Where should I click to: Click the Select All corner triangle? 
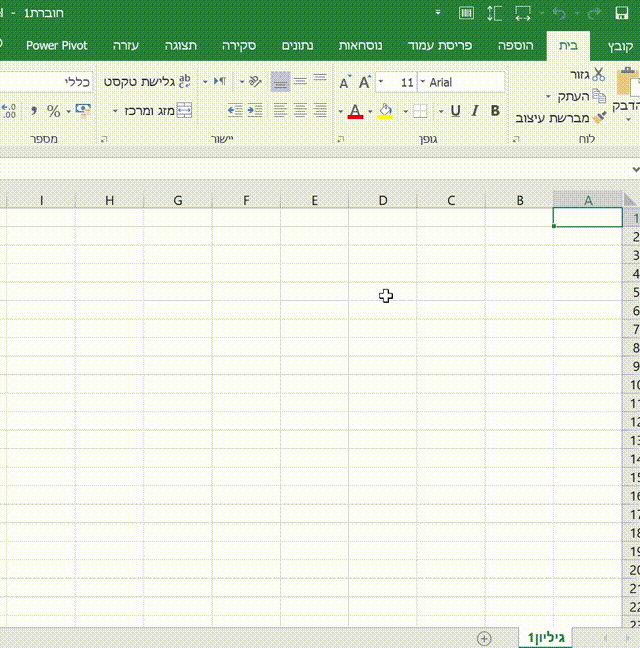point(630,200)
